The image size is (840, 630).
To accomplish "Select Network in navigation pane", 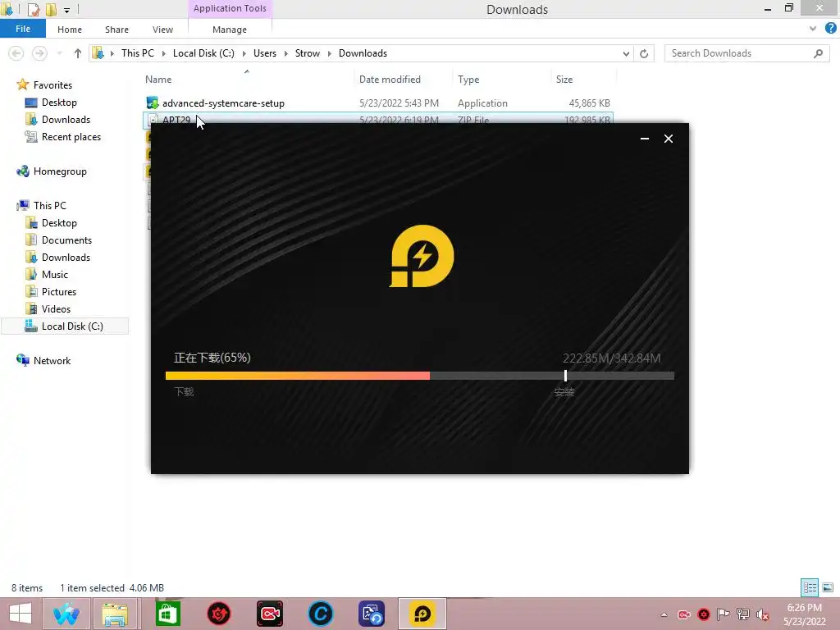I will (x=52, y=361).
